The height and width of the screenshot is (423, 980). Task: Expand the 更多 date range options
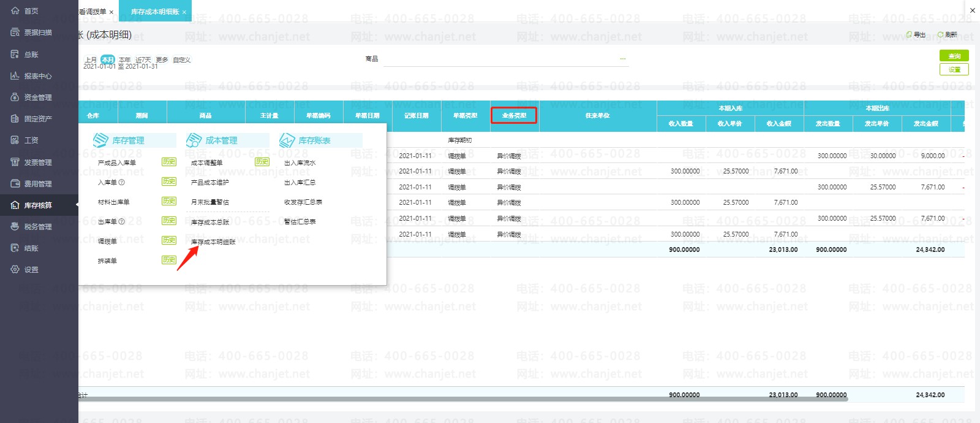click(x=162, y=59)
